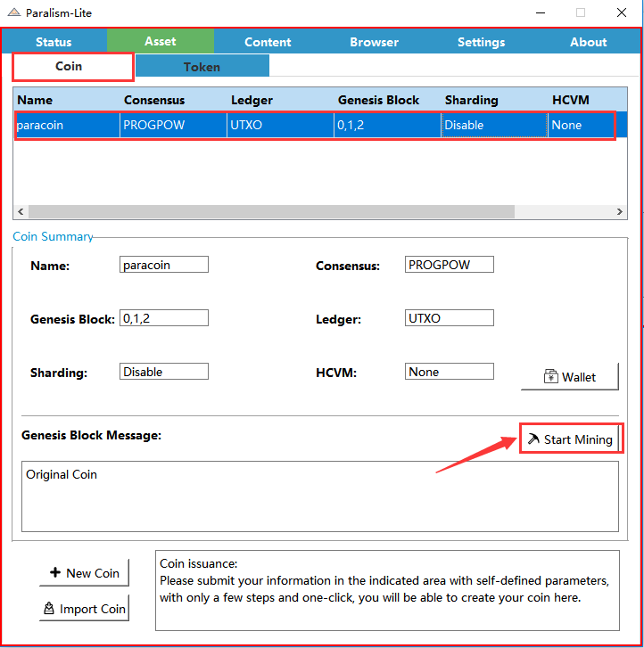Switch to the Token sub-tab
This screenshot has width=644, height=648.
click(202, 66)
